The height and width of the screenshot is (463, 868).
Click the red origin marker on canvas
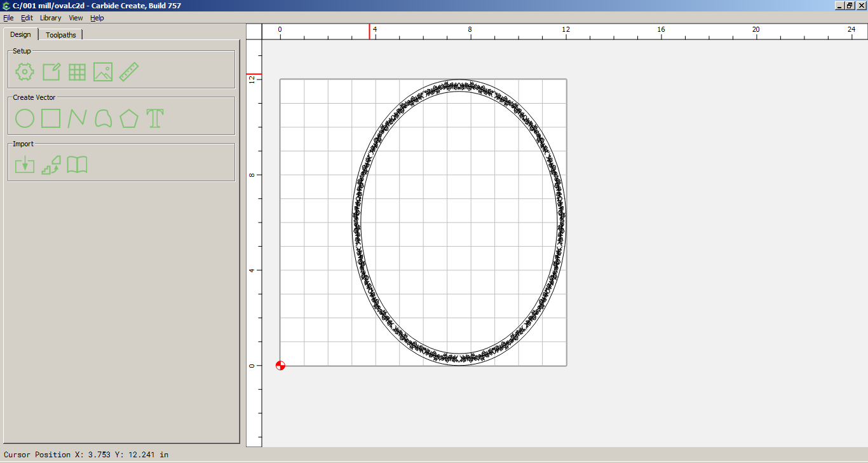280,365
